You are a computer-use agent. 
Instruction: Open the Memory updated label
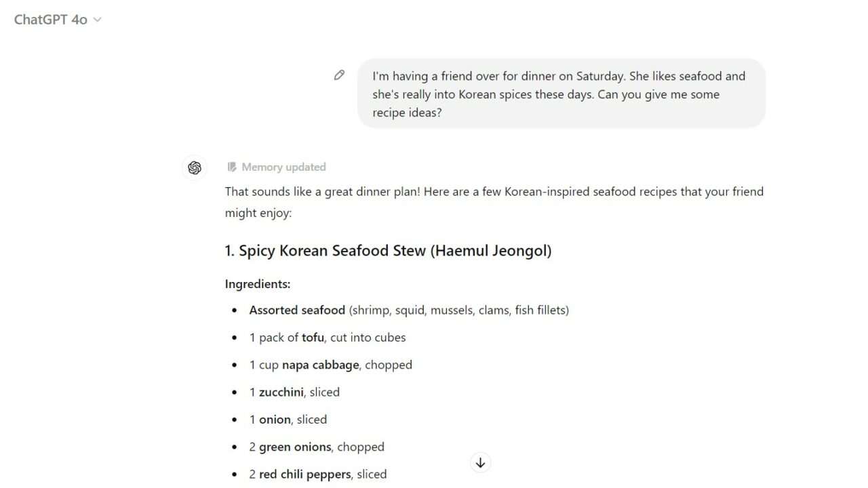[x=283, y=167]
